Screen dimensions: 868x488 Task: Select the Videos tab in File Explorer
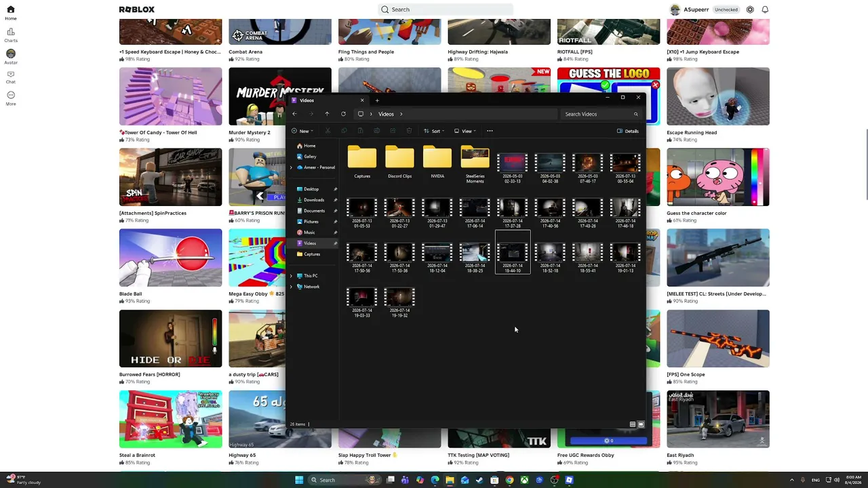[328, 100]
